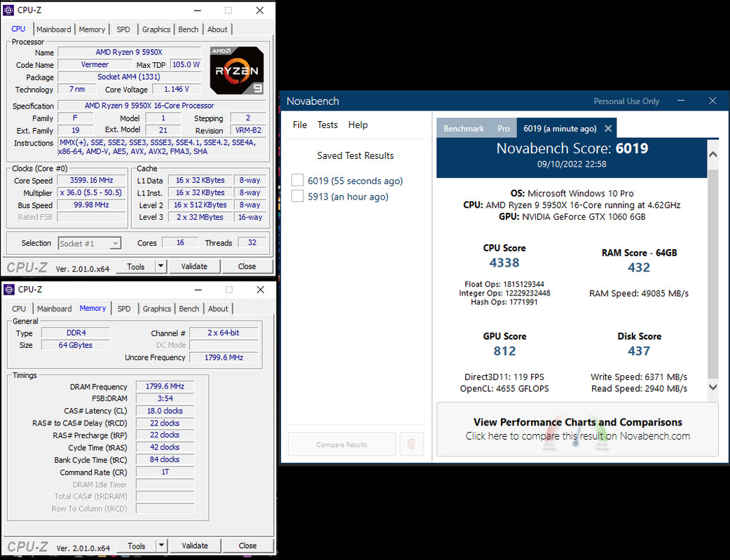Click the Multiplier value x 36.0

(91, 192)
